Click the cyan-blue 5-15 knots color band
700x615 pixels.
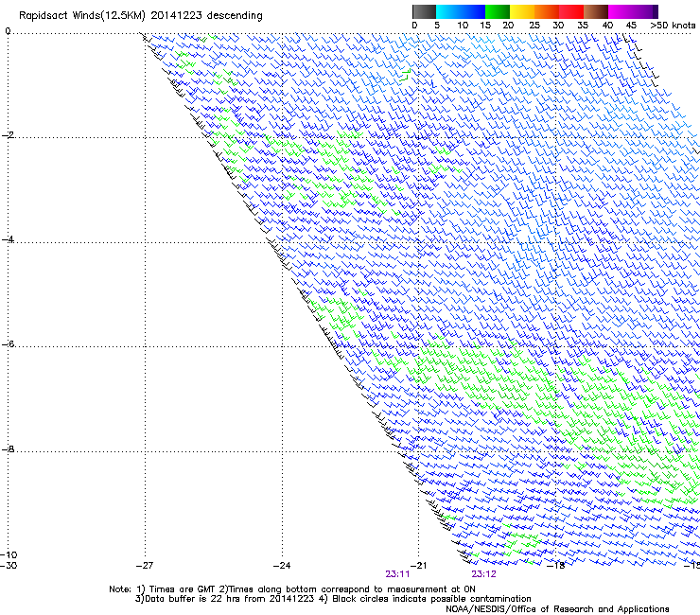tap(461, 11)
